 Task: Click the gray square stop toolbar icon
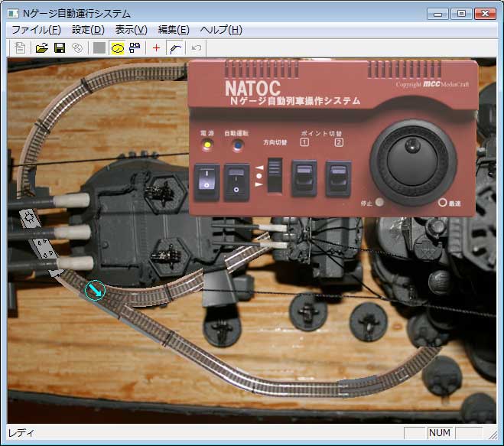[x=99, y=48]
